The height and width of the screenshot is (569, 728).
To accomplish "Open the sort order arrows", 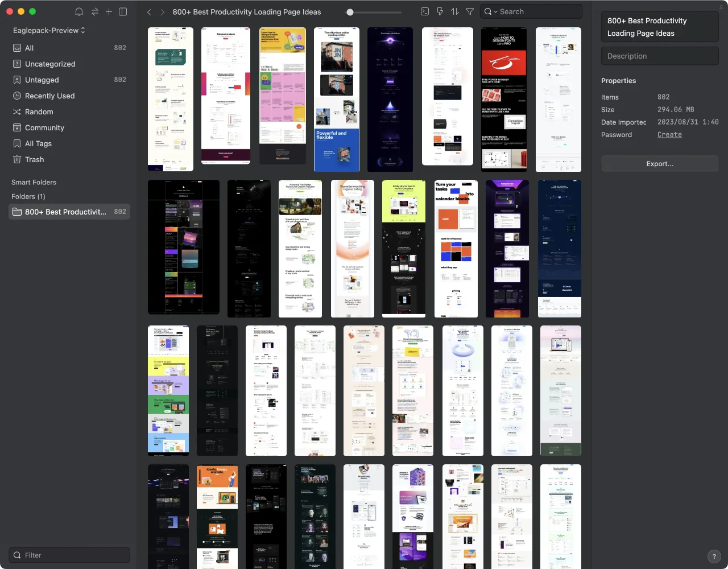I will 454,11.
